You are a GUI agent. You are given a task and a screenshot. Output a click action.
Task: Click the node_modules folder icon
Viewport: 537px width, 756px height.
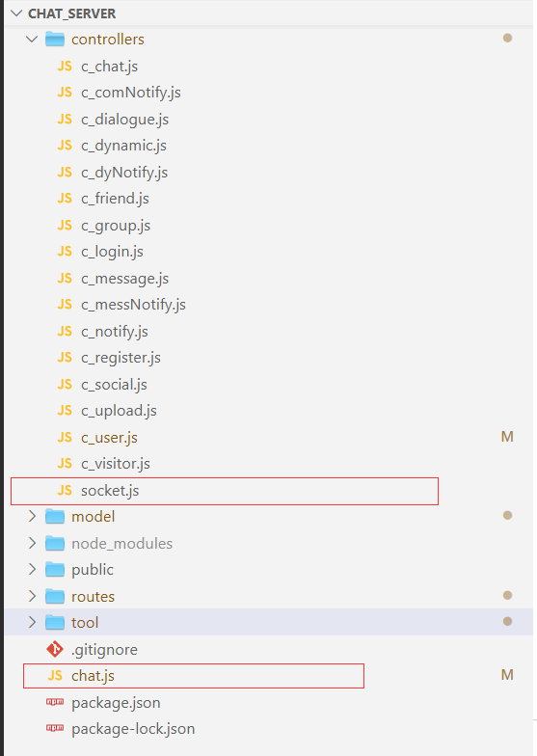54,544
